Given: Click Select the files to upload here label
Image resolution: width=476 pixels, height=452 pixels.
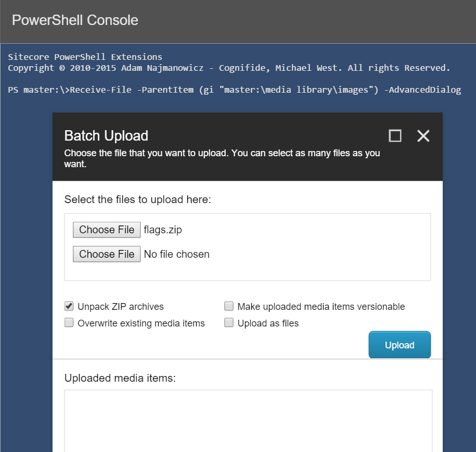Looking at the screenshot, I should coord(137,199).
